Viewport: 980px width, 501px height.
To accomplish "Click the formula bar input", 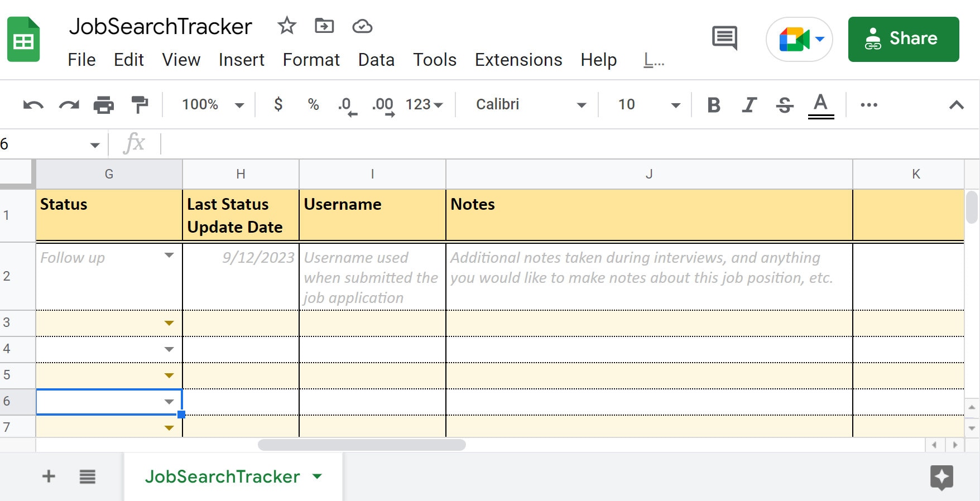I will [x=569, y=144].
